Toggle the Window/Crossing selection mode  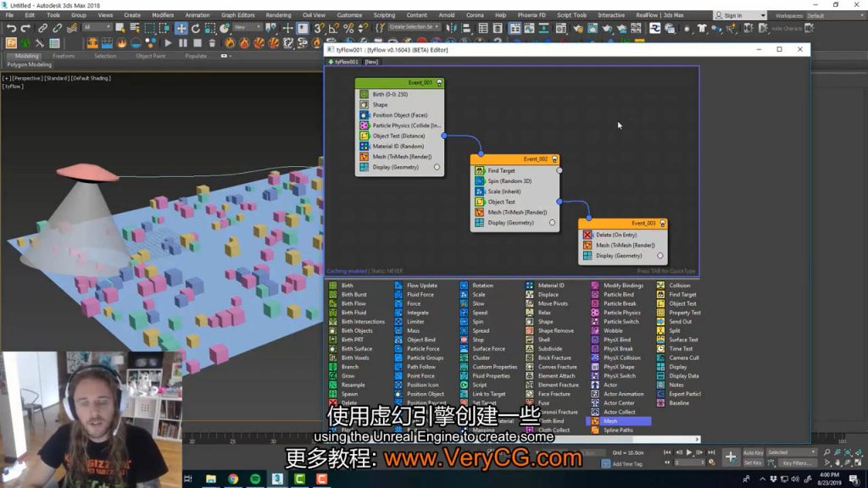pyautogui.click(x=164, y=28)
